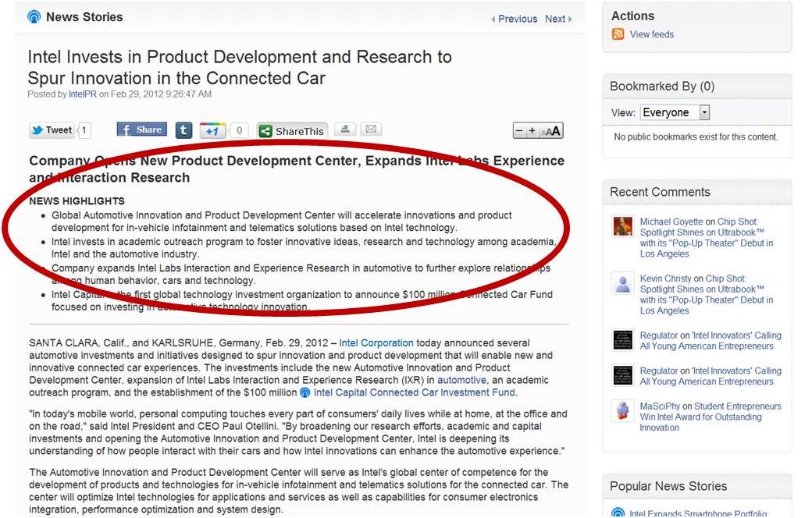Open the bookmark View dropdown showing Everyone
This screenshot has height=518, width=812.
pyautogui.click(x=675, y=112)
